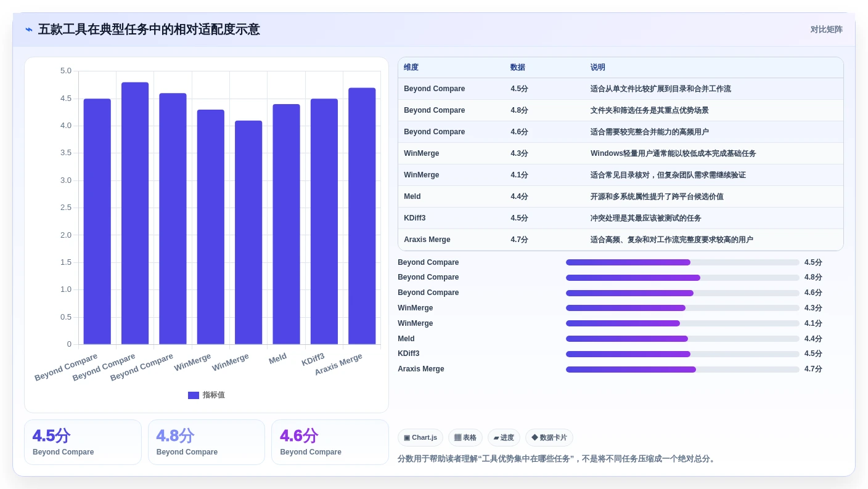Viewport: 868px width, 489px height.
Task: Click table cell 冲突处理是其最应该被测试的任务
Action: [646, 218]
